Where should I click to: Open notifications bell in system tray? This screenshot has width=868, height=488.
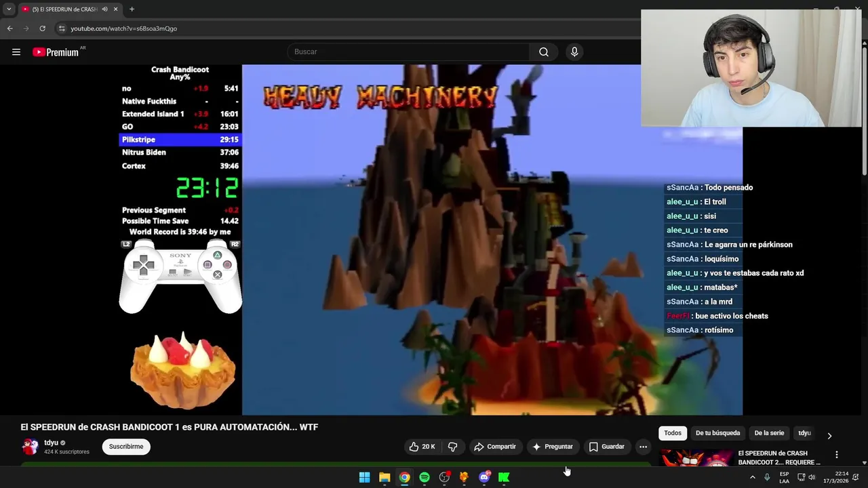tap(856, 477)
